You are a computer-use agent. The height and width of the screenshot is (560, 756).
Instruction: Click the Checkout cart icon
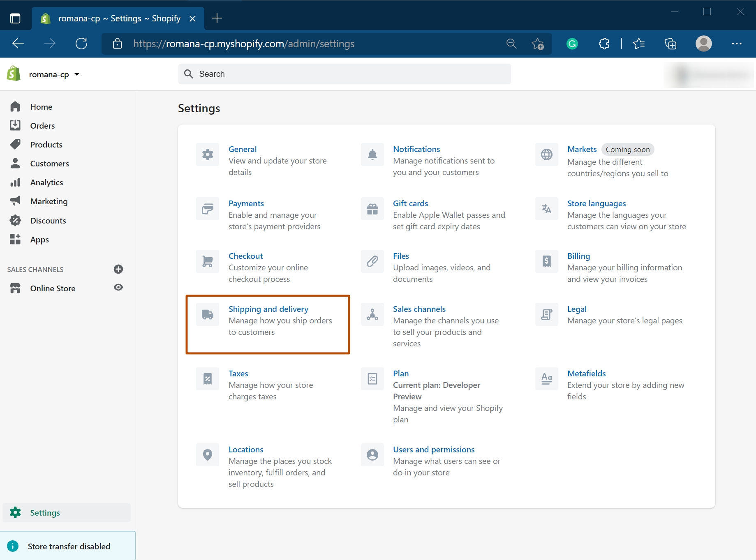208,261
